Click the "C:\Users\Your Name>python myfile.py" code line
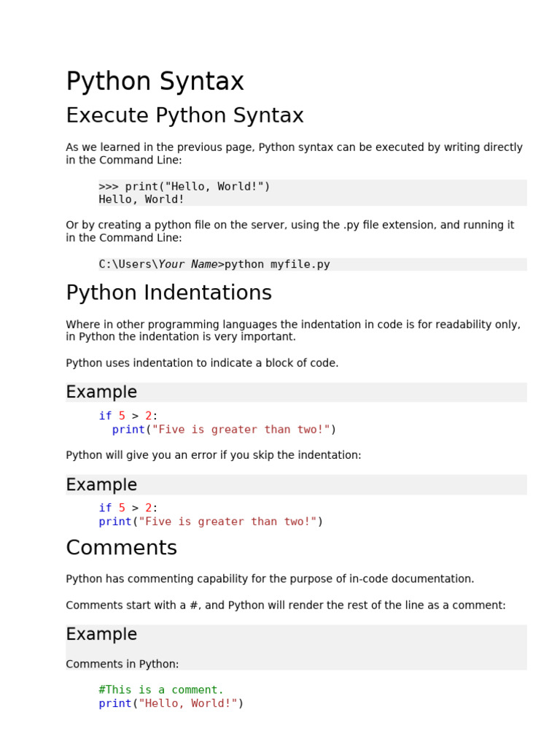 pyautogui.click(x=214, y=264)
